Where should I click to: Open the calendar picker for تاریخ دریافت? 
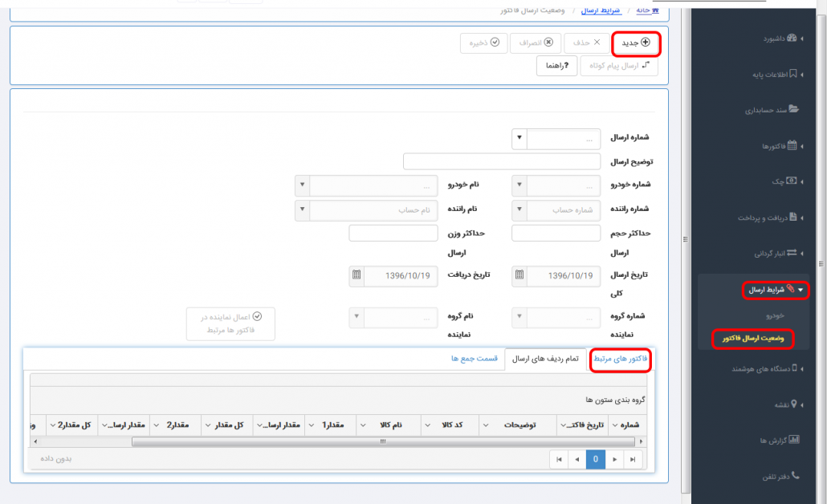[356, 276]
